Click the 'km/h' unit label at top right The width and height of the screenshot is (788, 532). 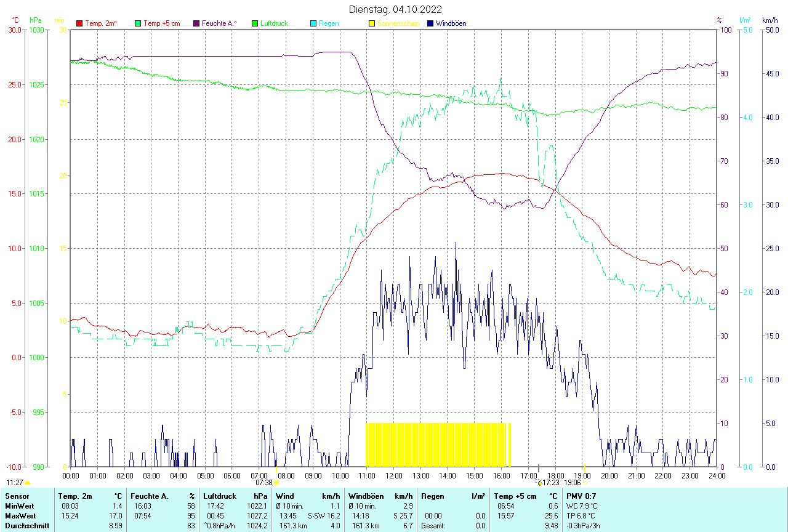pyautogui.click(x=770, y=20)
